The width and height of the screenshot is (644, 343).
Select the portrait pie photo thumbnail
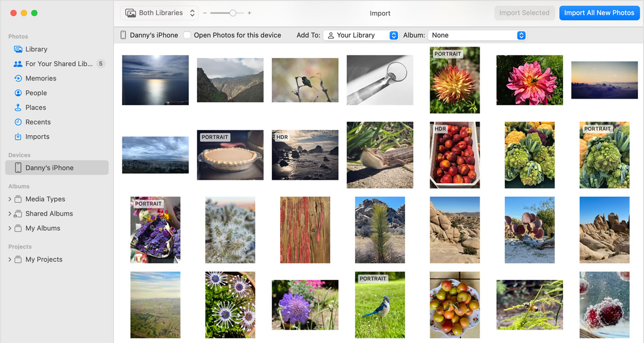click(x=230, y=155)
